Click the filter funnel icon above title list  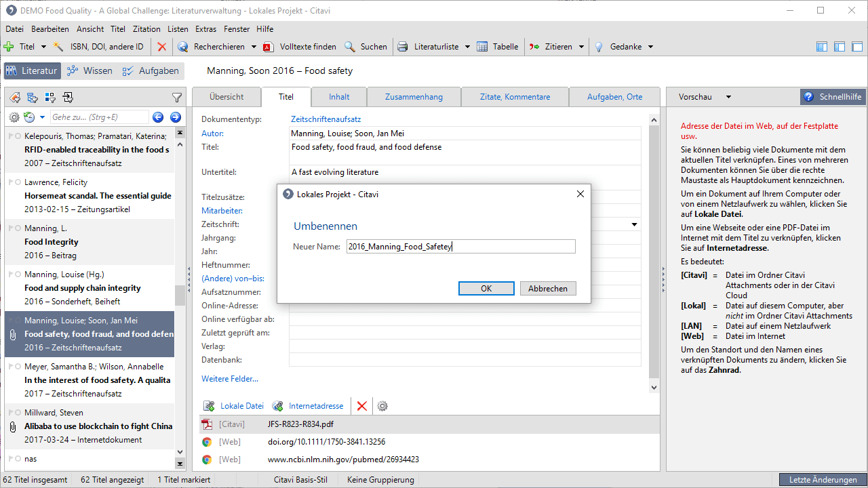pos(177,98)
